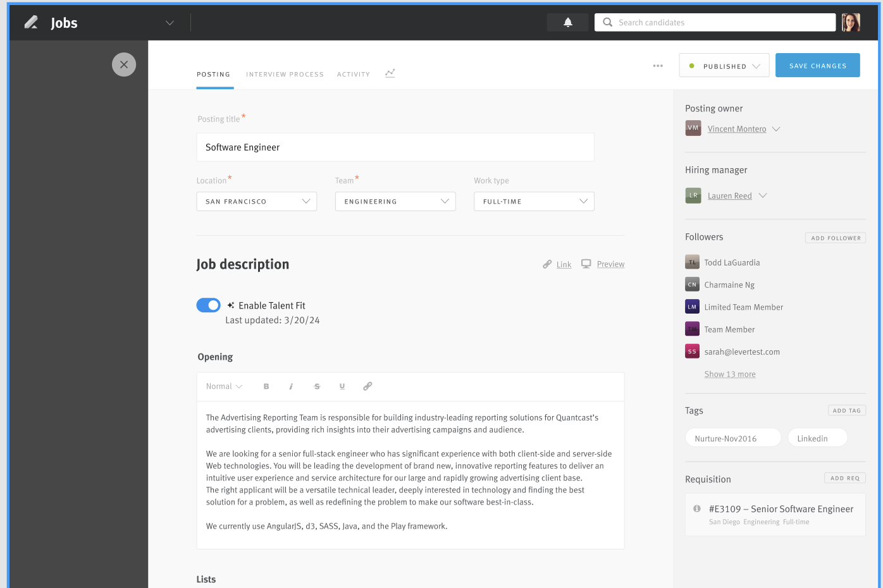883x588 pixels.
Task: Open the Full-Time work type dropdown
Action: pyautogui.click(x=534, y=202)
